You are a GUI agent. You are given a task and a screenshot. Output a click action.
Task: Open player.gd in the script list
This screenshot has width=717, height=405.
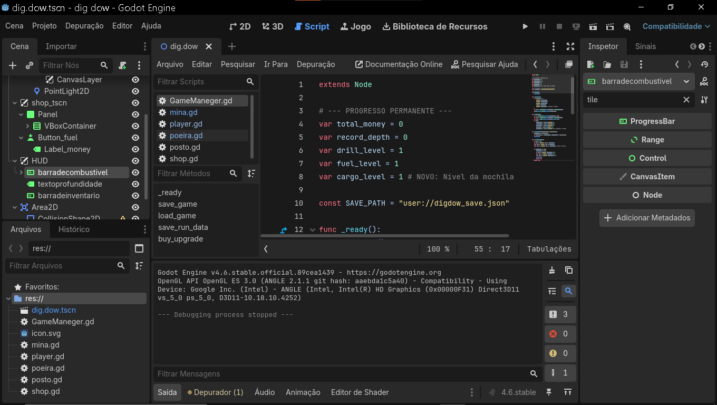pos(186,124)
